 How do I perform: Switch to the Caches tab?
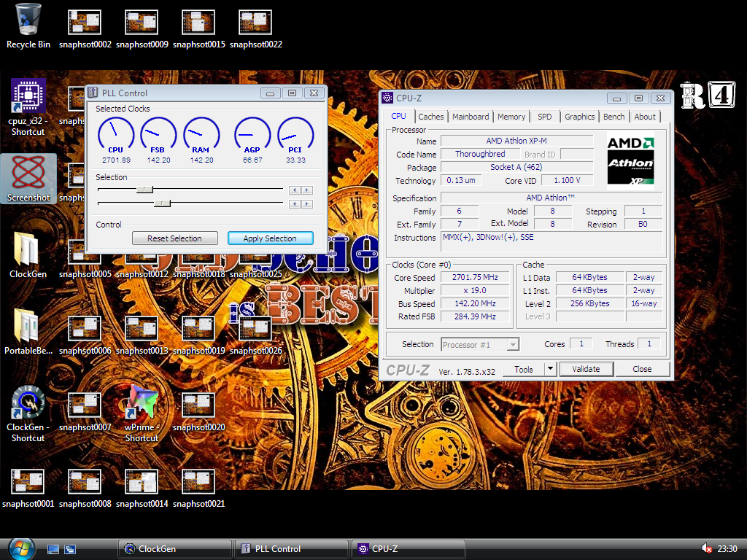(430, 117)
